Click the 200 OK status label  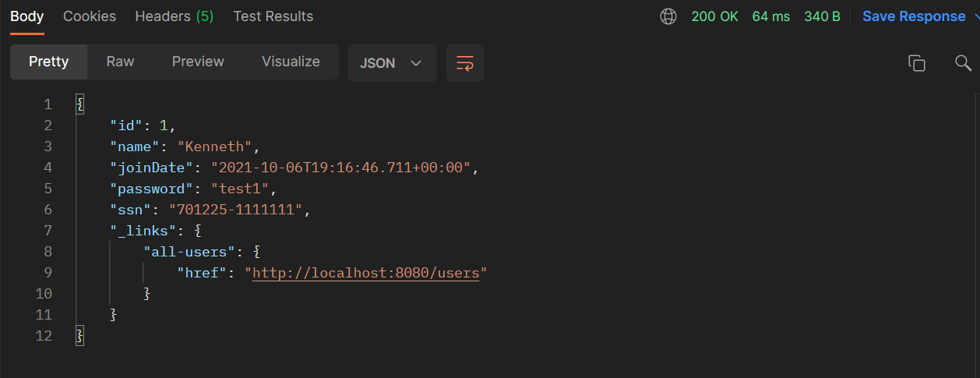(x=714, y=16)
